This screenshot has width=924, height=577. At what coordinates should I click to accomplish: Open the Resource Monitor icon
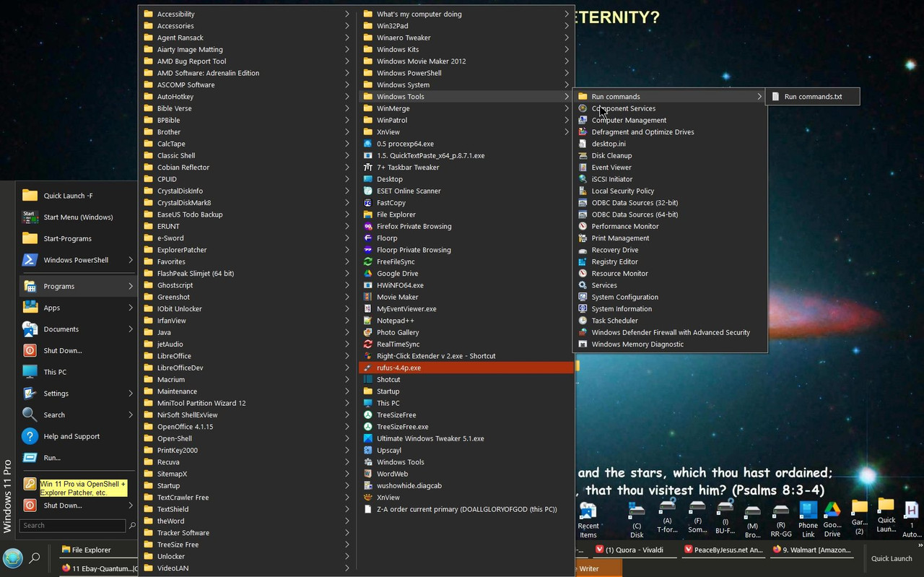pyautogui.click(x=583, y=273)
